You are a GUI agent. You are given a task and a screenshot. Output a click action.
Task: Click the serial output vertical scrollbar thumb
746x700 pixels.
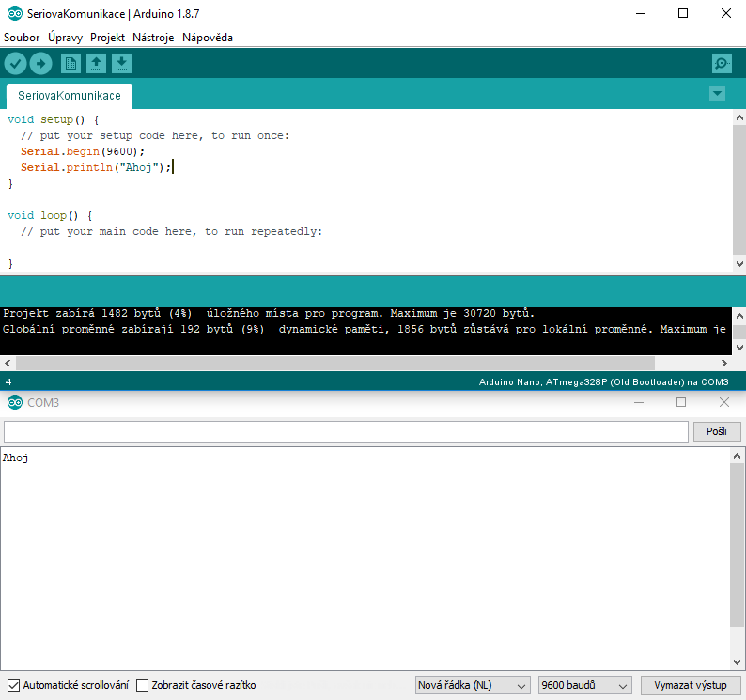(737, 544)
